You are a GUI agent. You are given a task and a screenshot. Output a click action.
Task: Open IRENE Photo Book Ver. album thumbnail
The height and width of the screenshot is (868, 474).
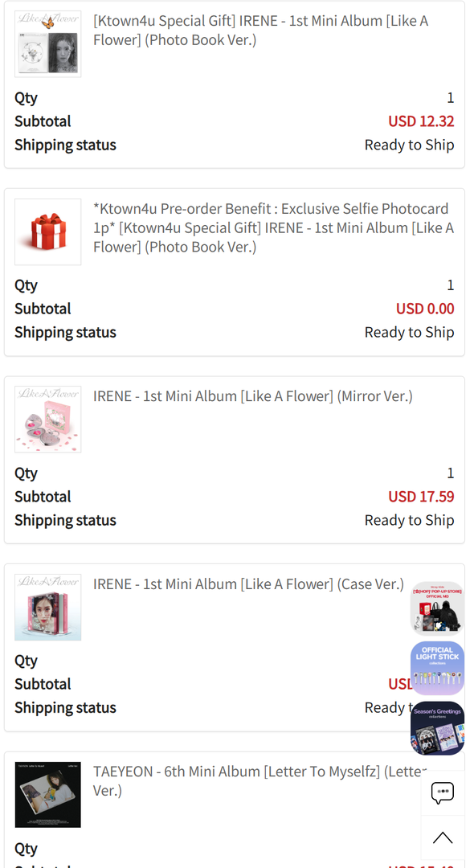48,43
